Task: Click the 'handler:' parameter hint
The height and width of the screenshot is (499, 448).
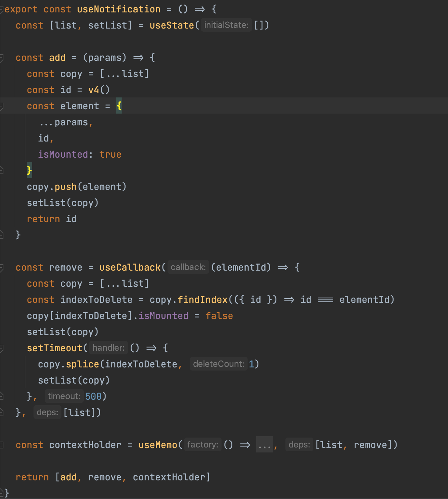Action: 109,348
